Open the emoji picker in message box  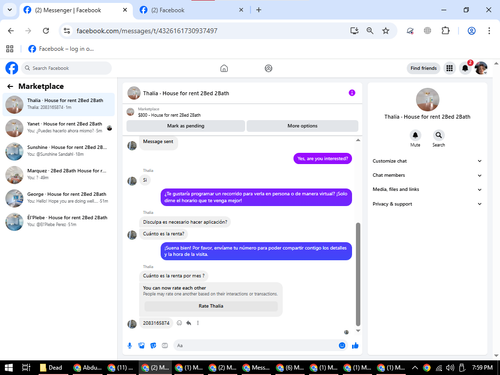tap(342, 346)
